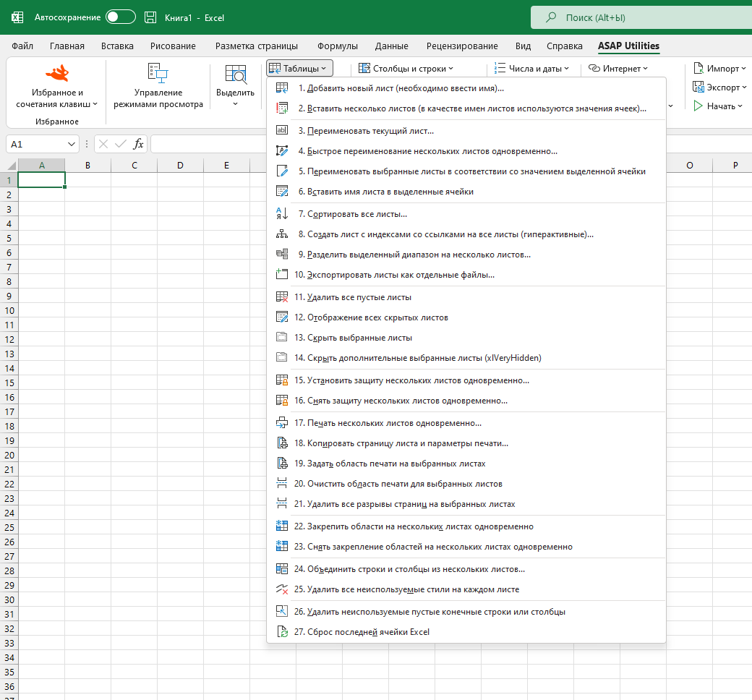The image size is (752, 700).
Task: Click the delete empty sheets icon for item 11
Action: coord(282,297)
